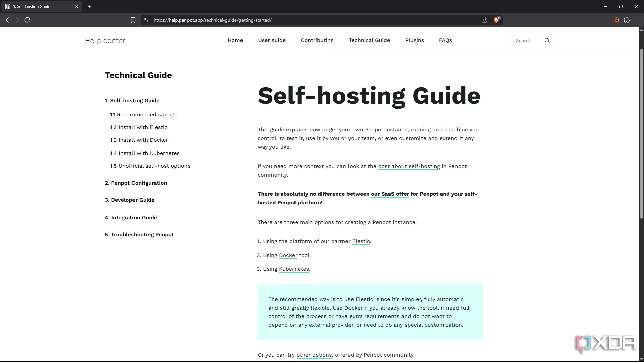This screenshot has height=362, width=644.
Task: Click the scrollbar up arrow
Action: coord(641,30)
